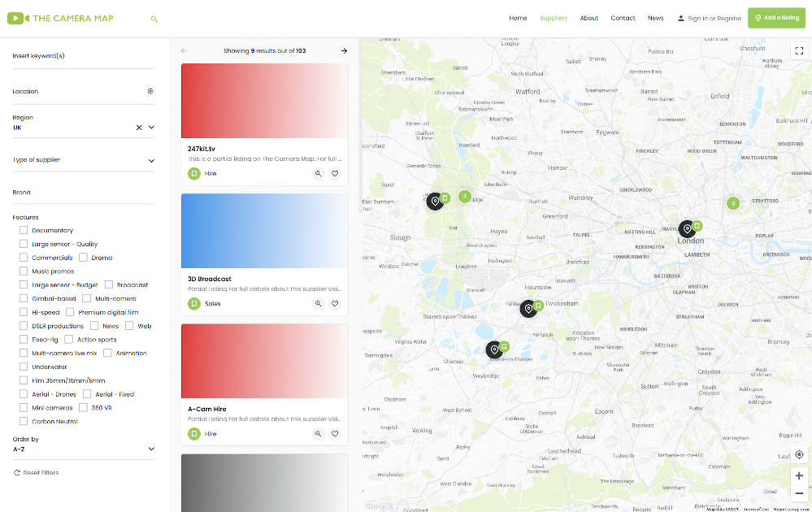The height and width of the screenshot is (512, 812).
Task: Open the About menu item
Action: [x=588, y=18]
